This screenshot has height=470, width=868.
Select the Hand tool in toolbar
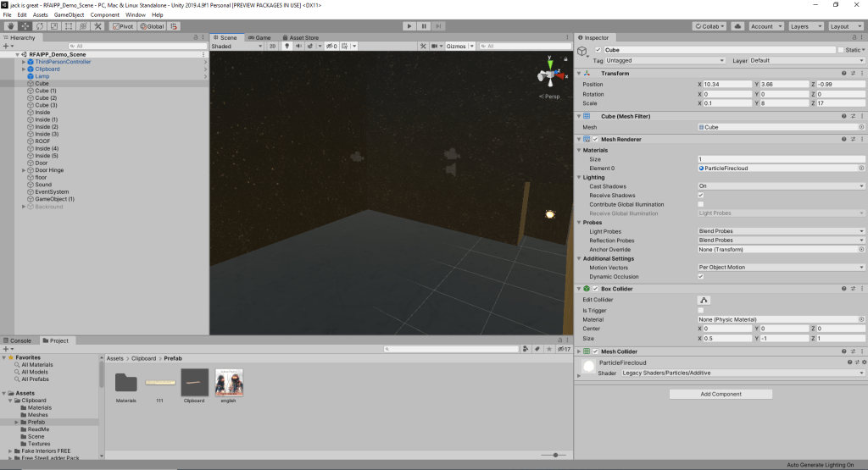point(11,26)
